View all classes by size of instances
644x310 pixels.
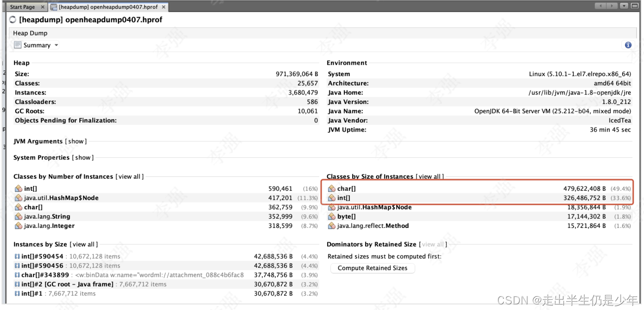430,177
